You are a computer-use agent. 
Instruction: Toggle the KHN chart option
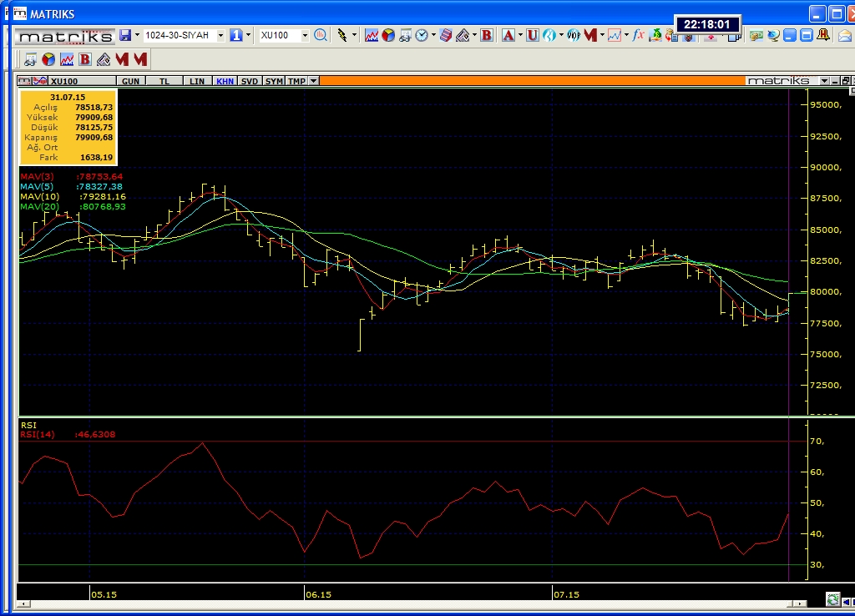[225, 81]
